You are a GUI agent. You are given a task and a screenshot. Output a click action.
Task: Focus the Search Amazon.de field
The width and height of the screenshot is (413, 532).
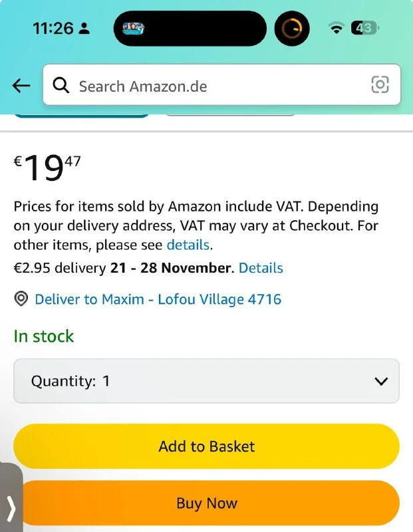coord(219,86)
